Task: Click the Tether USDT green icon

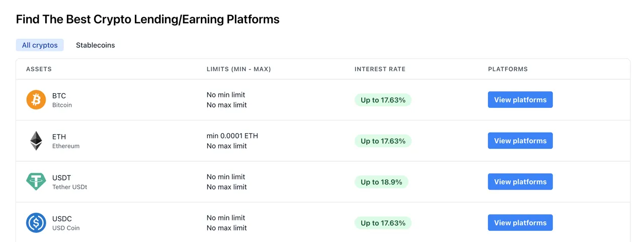Action: pos(36,181)
